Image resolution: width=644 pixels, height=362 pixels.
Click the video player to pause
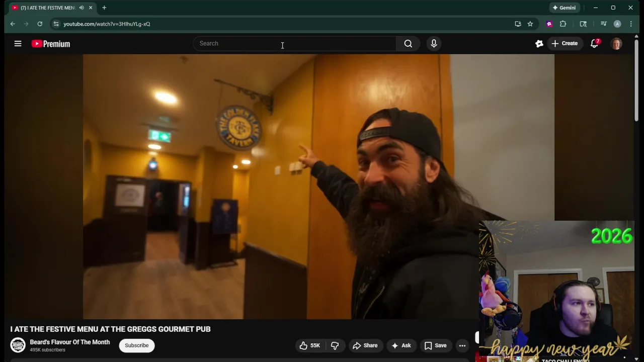[318, 187]
